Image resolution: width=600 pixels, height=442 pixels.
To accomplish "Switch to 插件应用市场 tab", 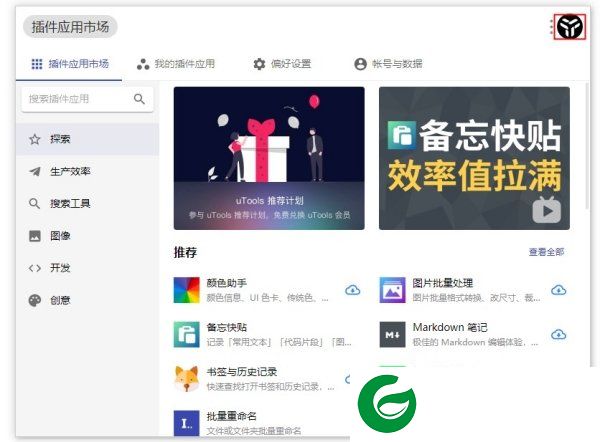I will click(70, 64).
